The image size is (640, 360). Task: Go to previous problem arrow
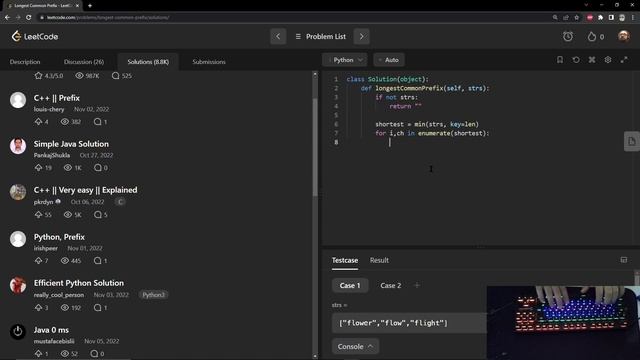point(278,36)
